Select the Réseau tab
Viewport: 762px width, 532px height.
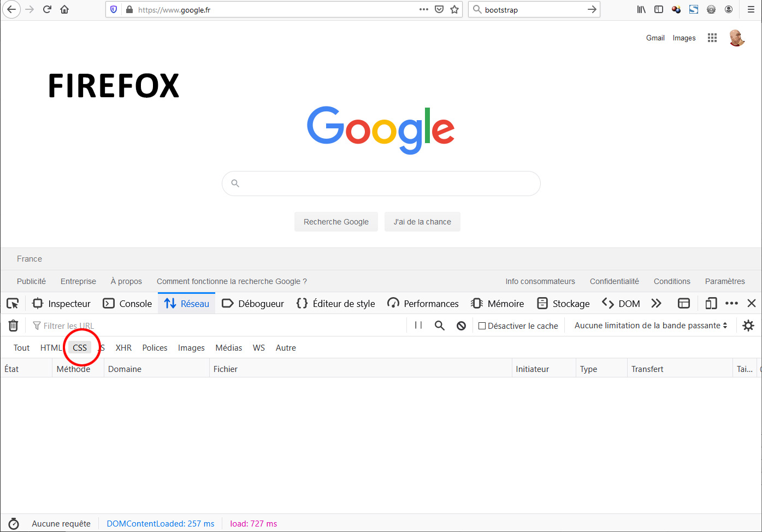pyautogui.click(x=187, y=303)
